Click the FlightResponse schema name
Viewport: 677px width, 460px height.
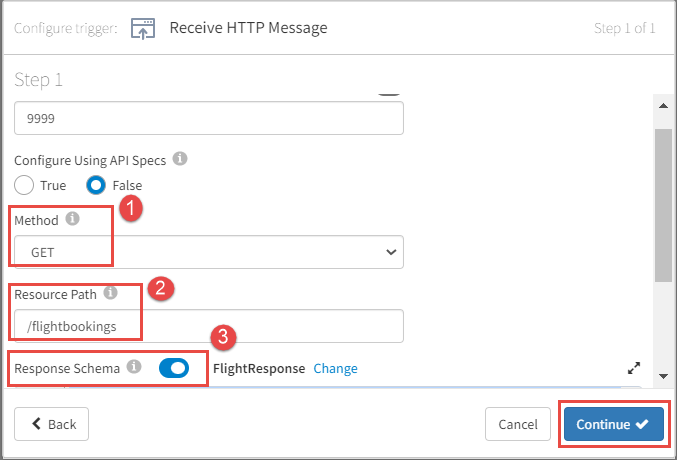pos(259,368)
